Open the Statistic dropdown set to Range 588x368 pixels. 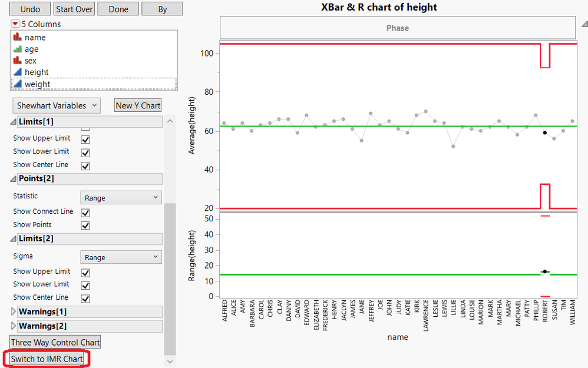click(x=120, y=197)
